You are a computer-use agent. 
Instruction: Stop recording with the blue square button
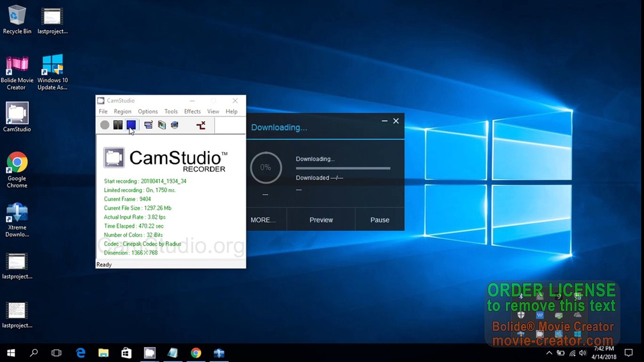pos(131,125)
